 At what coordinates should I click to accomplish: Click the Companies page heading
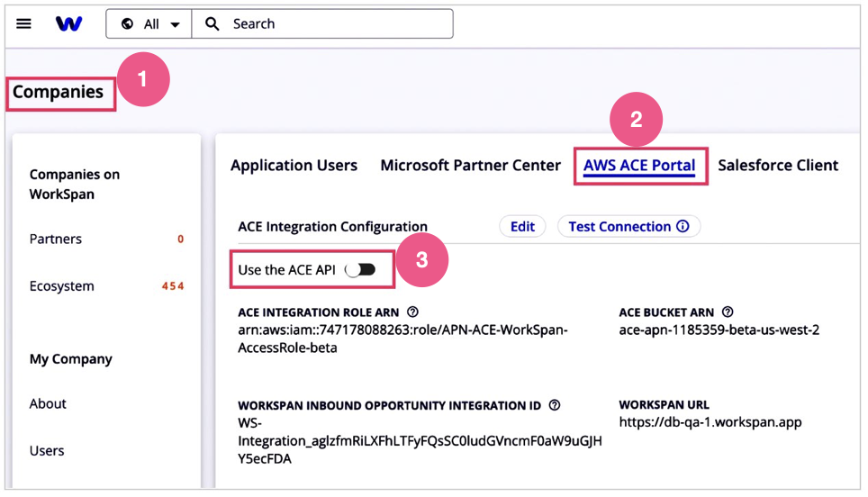click(x=59, y=92)
